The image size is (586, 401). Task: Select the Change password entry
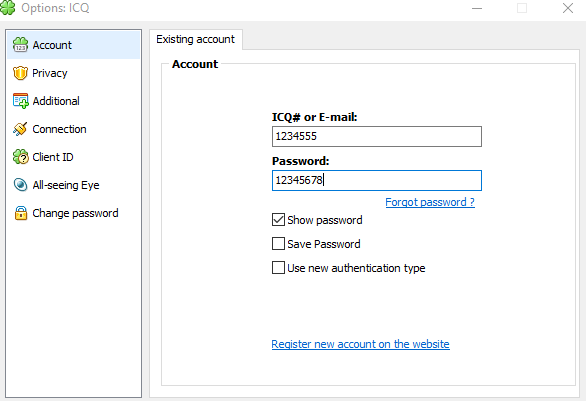pos(74,213)
